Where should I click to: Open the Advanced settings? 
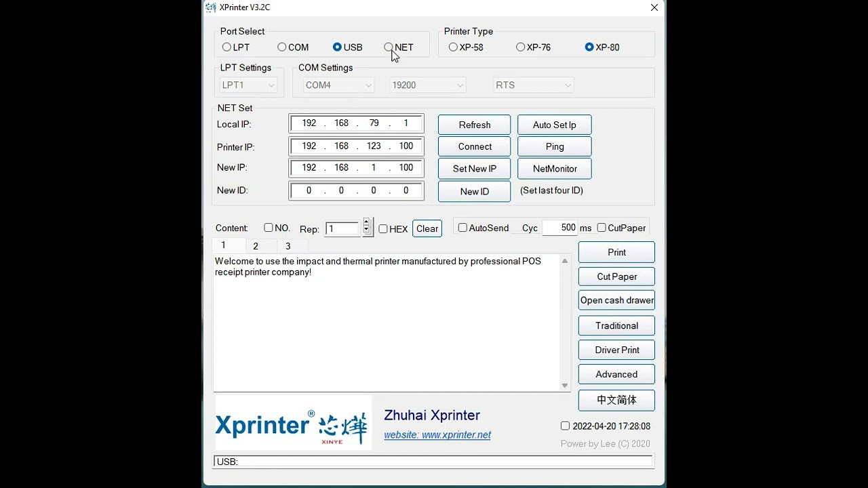coord(616,374)
